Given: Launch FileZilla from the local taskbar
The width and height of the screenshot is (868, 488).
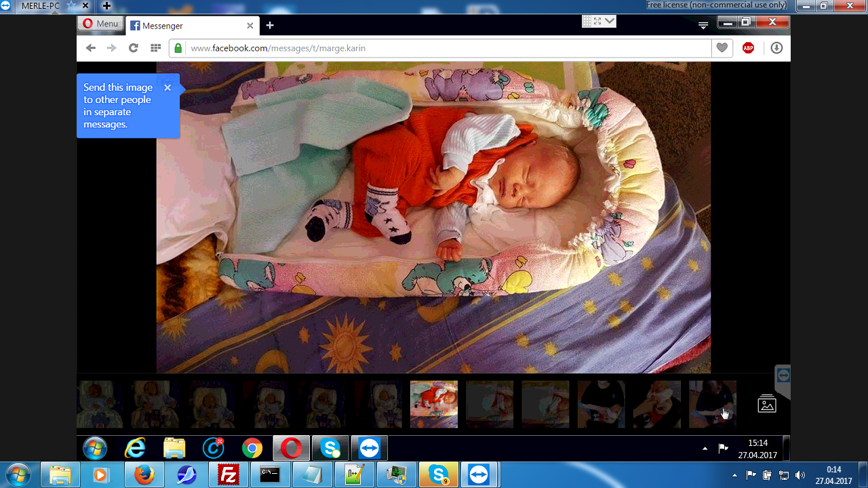Looking at the screenshot, I should (227, 475).
